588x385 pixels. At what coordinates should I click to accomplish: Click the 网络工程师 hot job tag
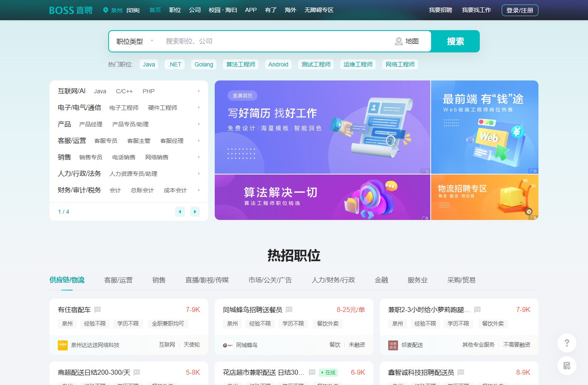click(400, 64)
